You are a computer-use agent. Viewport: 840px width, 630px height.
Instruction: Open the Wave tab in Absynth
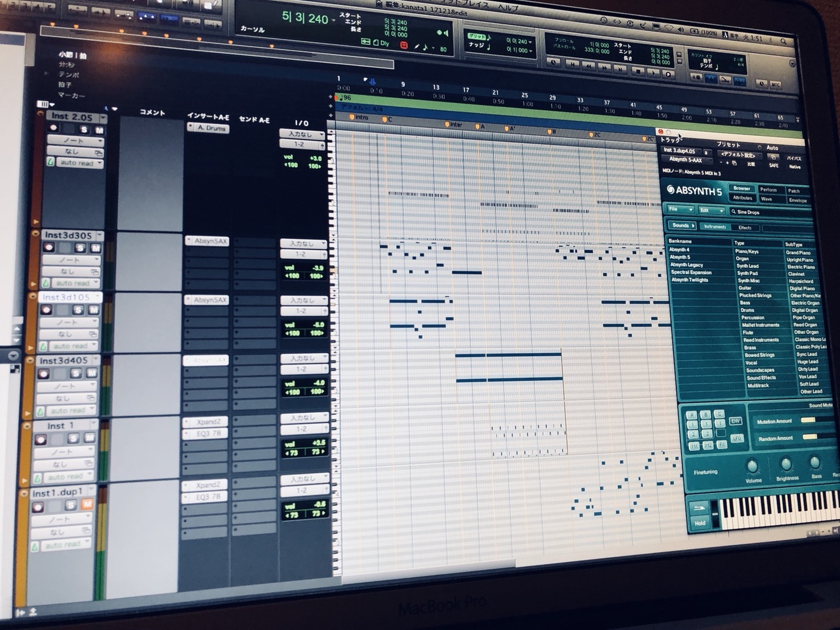pyautogui.click(x=772, y=199)
